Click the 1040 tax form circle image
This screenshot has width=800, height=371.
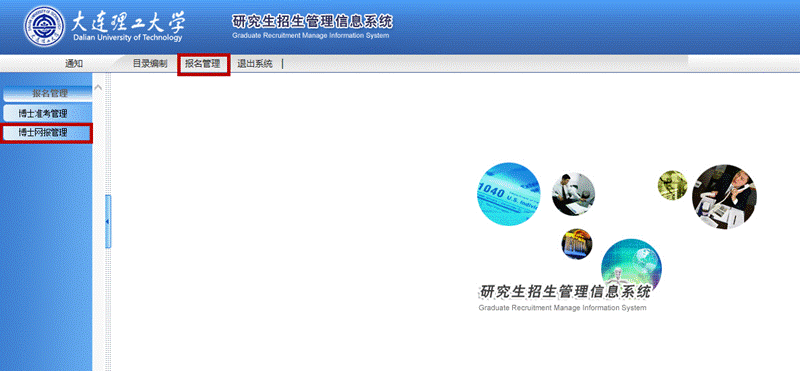(x=509, y=194)
